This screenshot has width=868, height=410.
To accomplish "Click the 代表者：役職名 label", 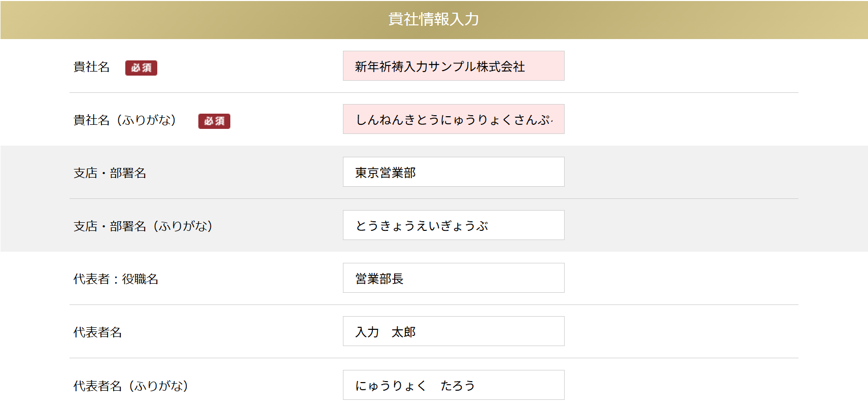I will point(116,279).
